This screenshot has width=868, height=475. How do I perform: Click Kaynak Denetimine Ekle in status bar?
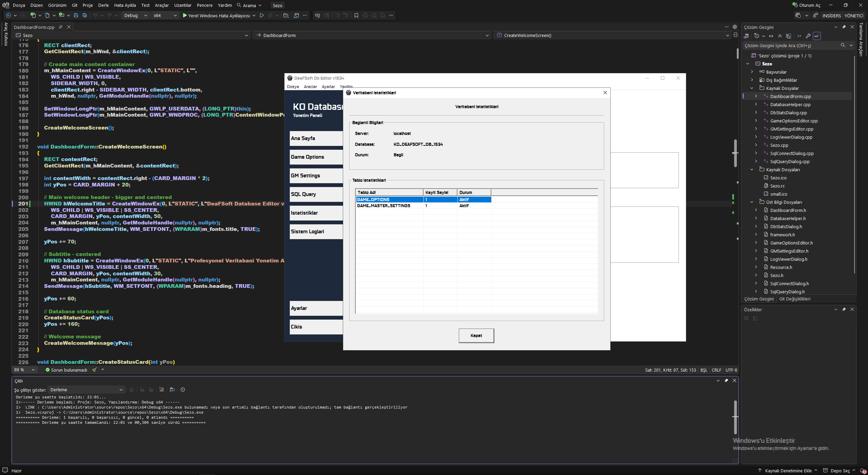pyautogui.click(x=788, y=471)
